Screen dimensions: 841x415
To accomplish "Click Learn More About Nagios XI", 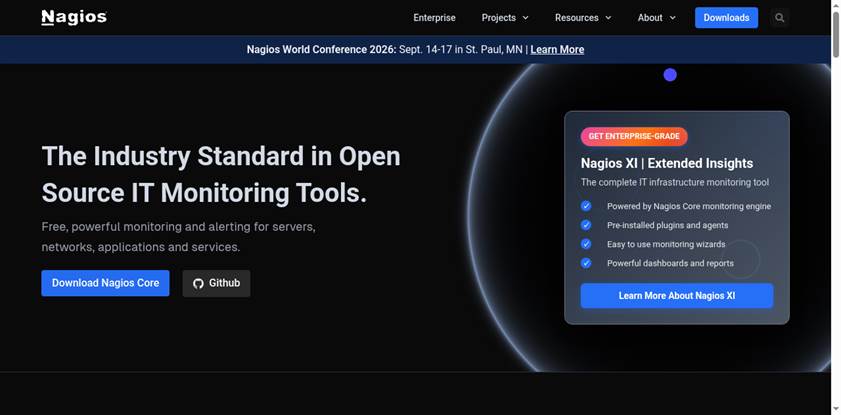I will click(677, 296).
